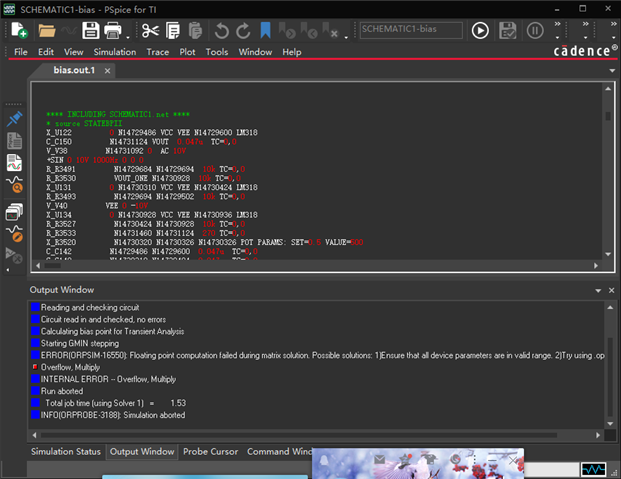Clear all bookmarks
This screenshot has width=621, height=479.
(330, 31)
